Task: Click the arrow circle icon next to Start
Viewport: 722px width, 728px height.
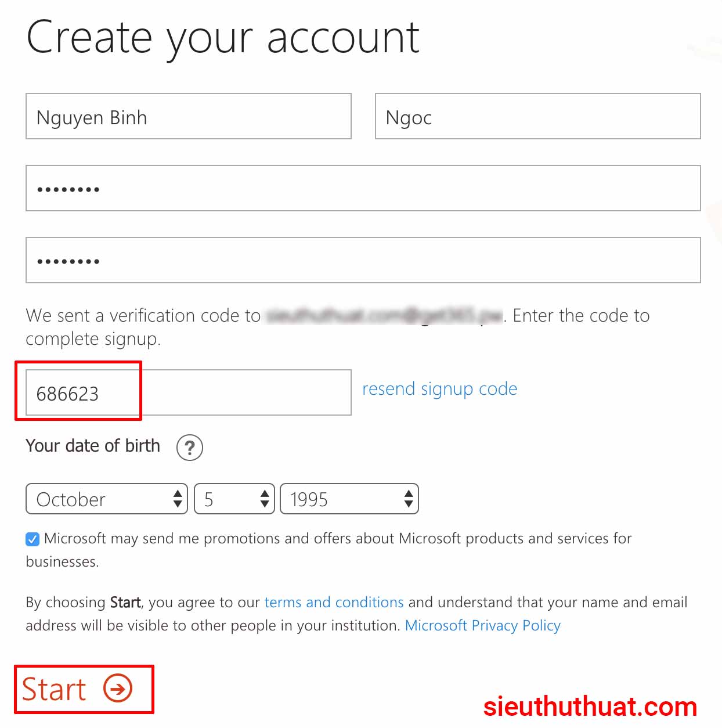Action: [118, 689]
